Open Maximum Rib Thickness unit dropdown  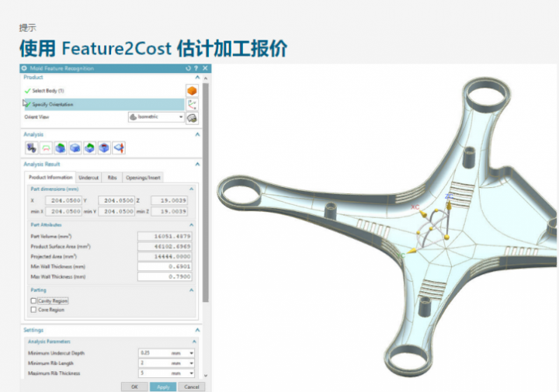coord(192,373)
